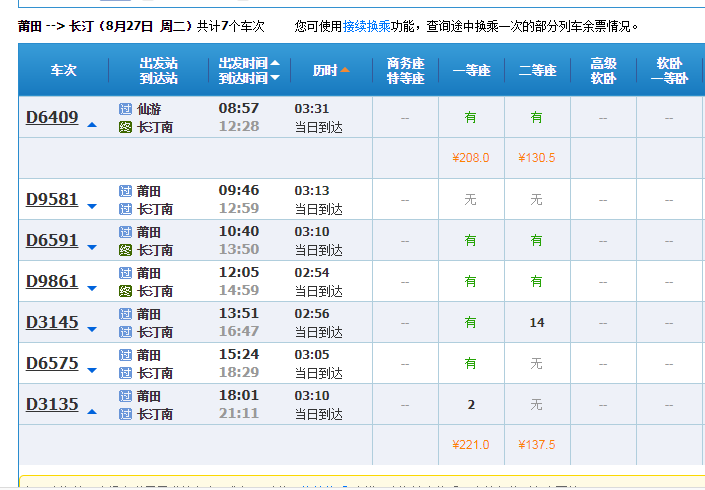Click the 商务座 特等座 column header

(x=406, y=71)
